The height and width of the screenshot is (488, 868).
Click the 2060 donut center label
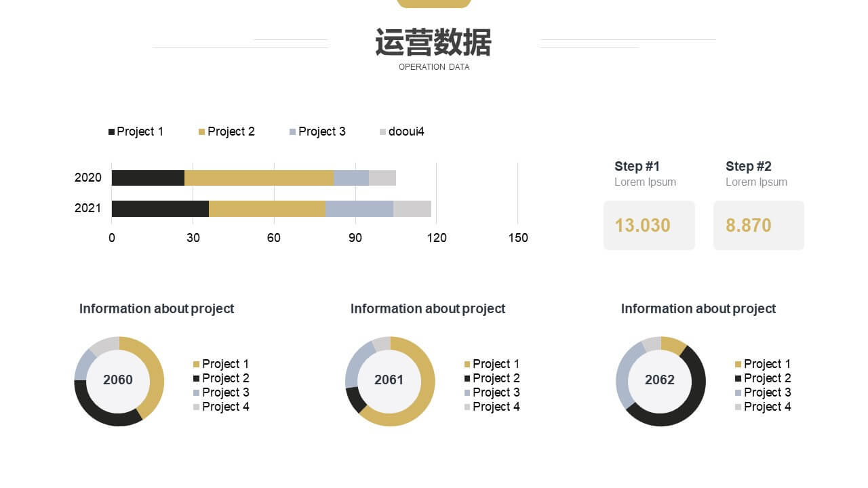pyautogui.click(x=118, y=380)
